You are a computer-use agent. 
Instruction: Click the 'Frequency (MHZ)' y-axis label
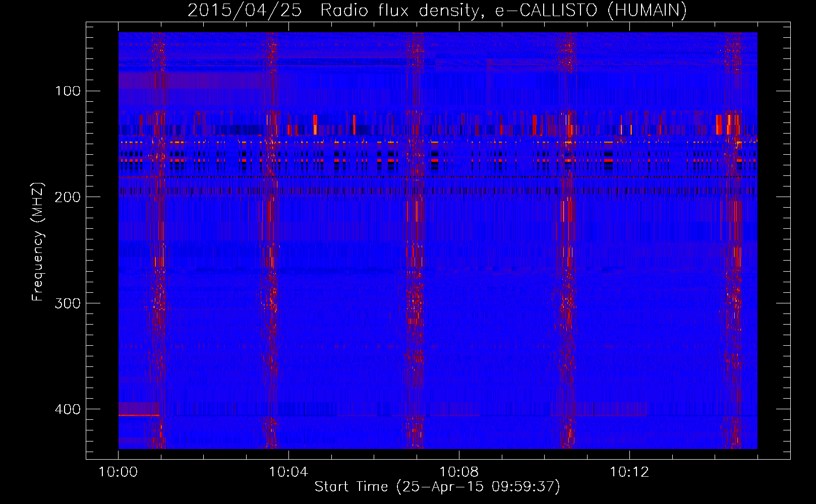(x=38, y=241)
